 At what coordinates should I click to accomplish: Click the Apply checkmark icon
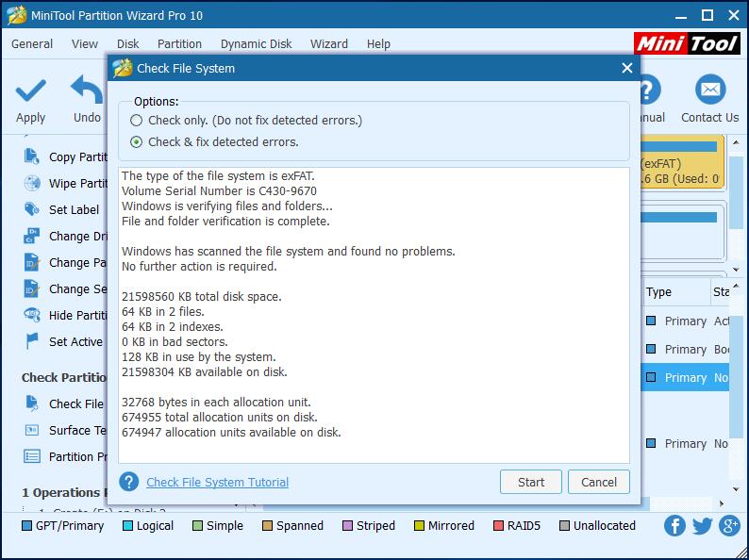coord(30,91)
